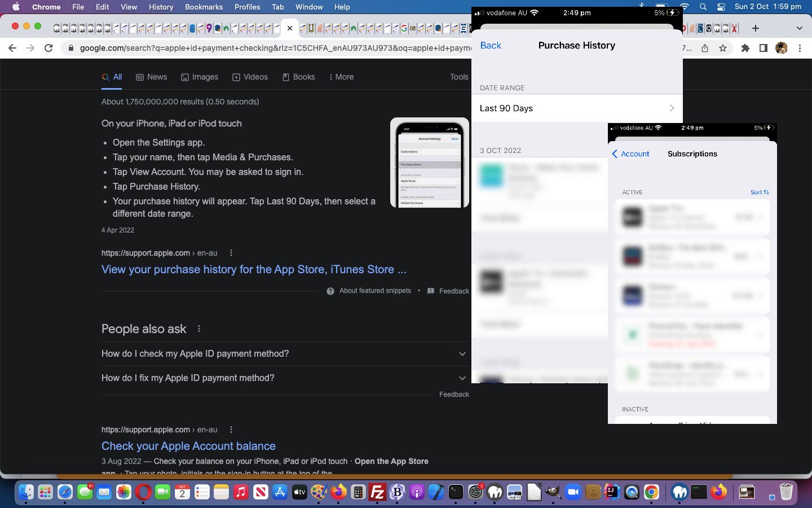Image resolution: width=812 pixels, height=508 pixels.
Task: Tap Account back link in Subscriptions
Action: [x=630, y=154]
